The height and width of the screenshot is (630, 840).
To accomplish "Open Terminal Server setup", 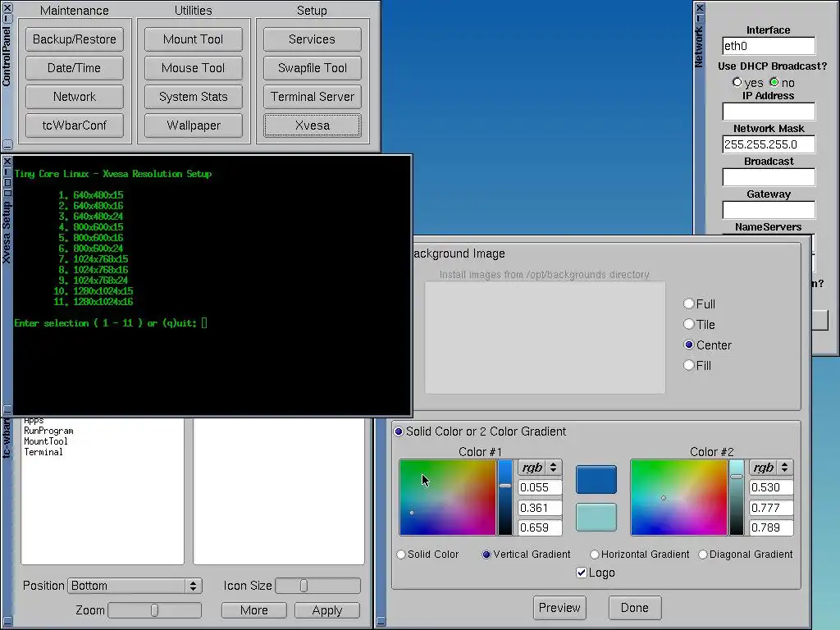I will coord(313,97).
